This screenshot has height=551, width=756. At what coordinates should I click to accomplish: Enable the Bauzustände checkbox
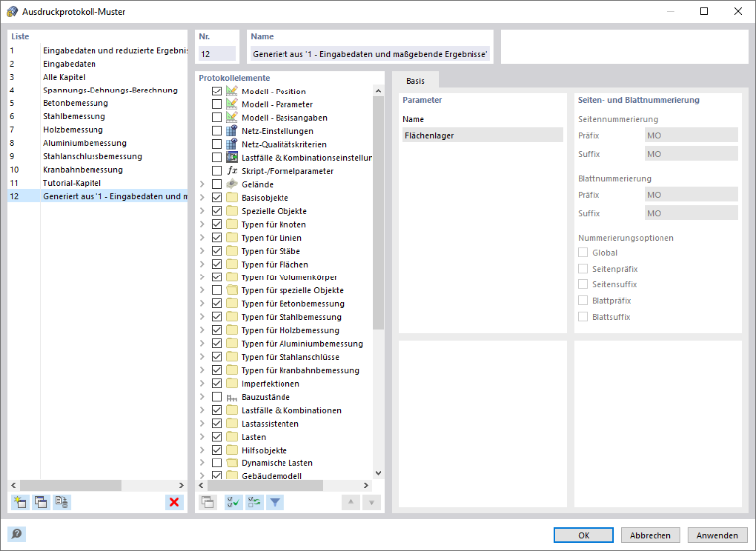click(217, 397)
